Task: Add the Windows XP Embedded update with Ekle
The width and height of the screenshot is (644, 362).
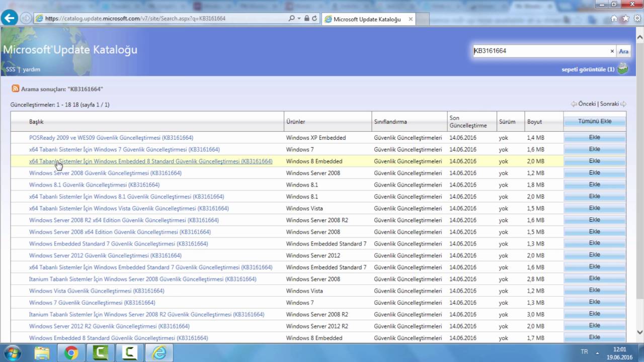Action: click(594, 137)
